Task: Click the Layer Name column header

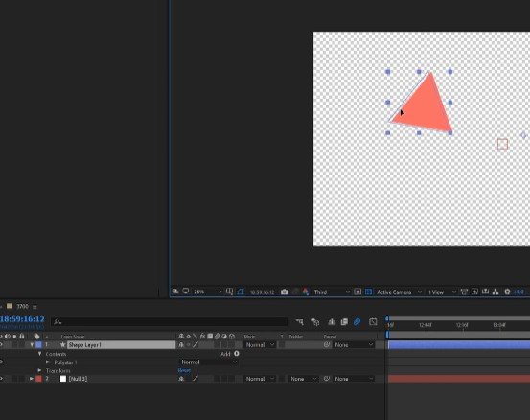Action: pyautogui.click(x=72, y=337)
